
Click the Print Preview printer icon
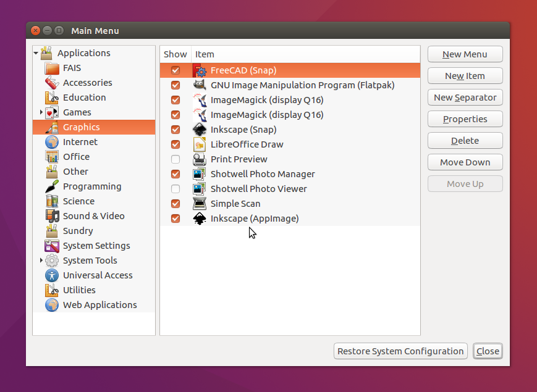tap(200, 159)
